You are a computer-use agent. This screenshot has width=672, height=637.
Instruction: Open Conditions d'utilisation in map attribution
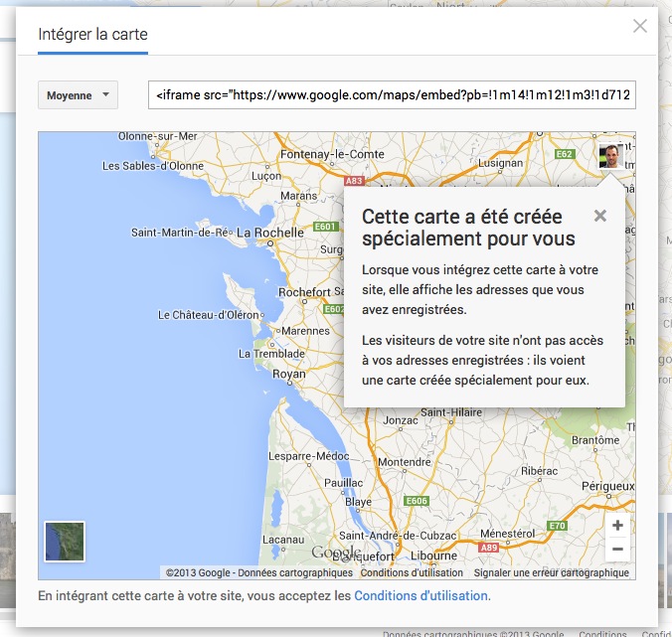coord(412,573)
